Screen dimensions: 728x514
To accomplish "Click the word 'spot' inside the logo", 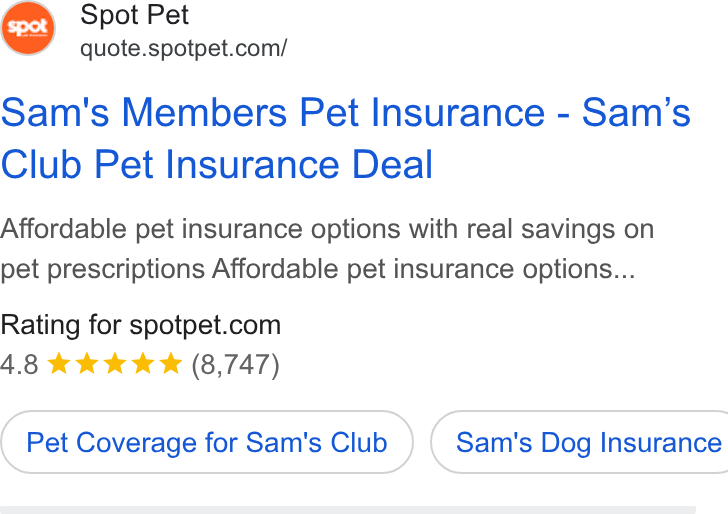I will click(x=28, y=26).
